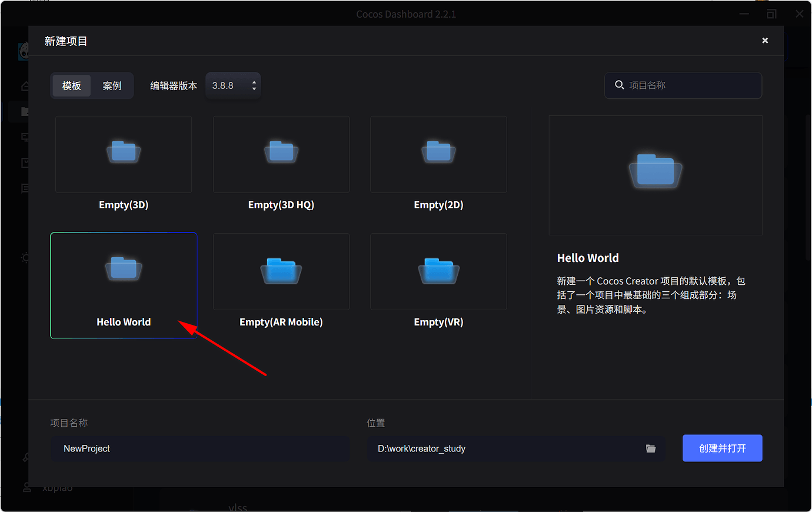Click the Hello World preview thumbnail

click(655, 175)
